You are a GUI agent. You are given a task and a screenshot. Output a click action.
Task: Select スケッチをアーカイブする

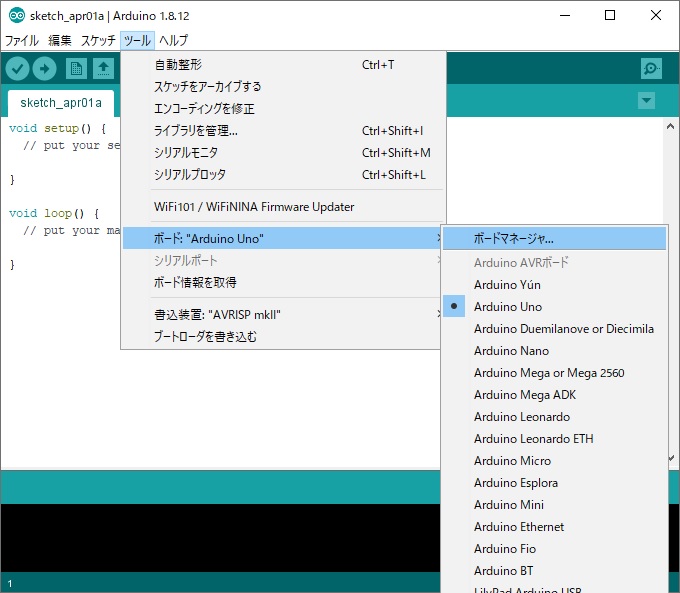coord(284,86)
